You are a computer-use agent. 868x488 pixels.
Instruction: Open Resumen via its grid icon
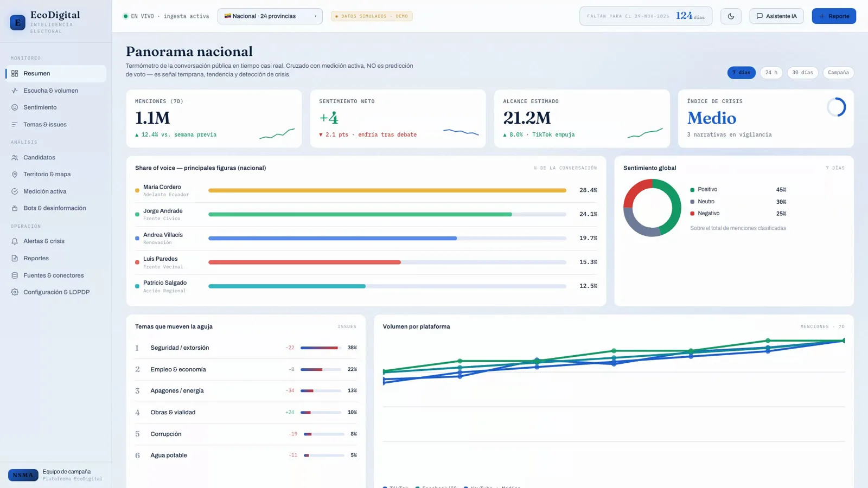click(x=15, y=73)
